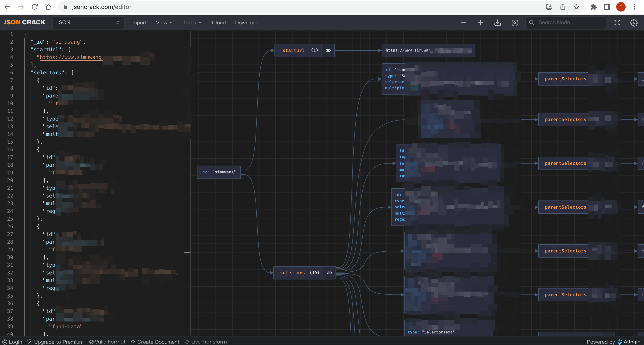The image size is (644, 345).
Task: Expand the Tools menu
Action: point(192,22)
